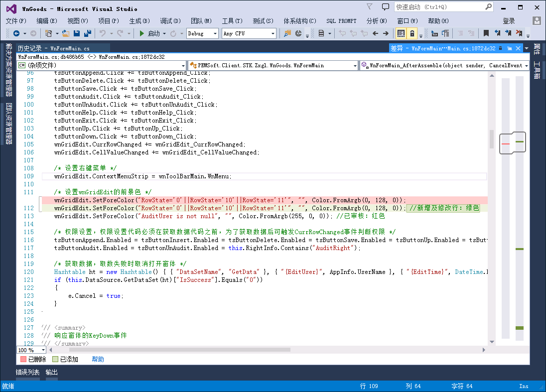Click the New Project toolbar icon
The image size is (546, 392).
(48, 33)
